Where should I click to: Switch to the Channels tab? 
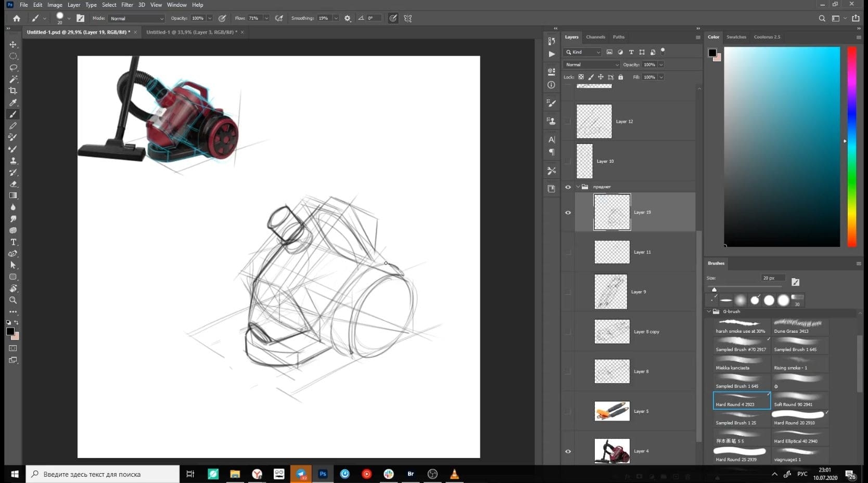click(595, 37)
